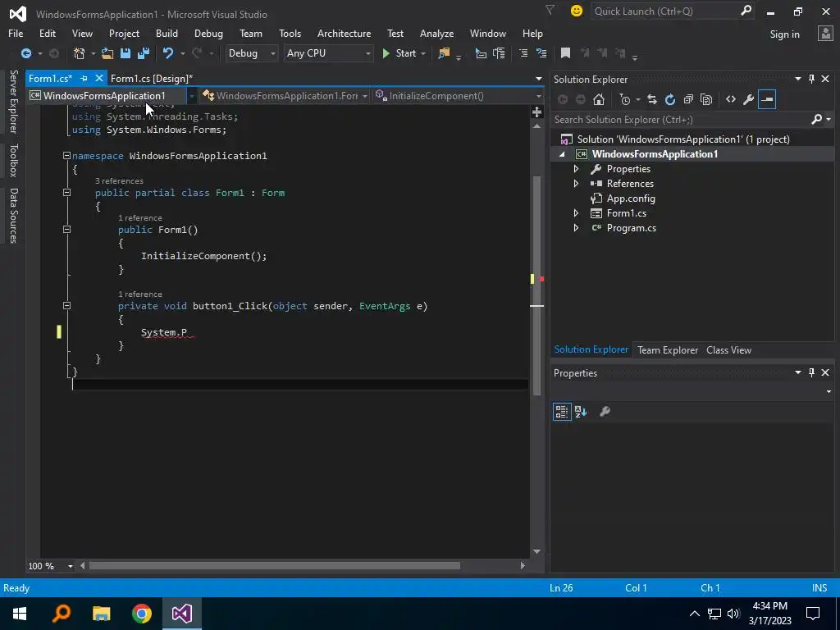This screenshot has width=840, height=630.
Task: Expand the Properties node in Solution Explorer
Action: pyautogui.click(x=576, y=169)
